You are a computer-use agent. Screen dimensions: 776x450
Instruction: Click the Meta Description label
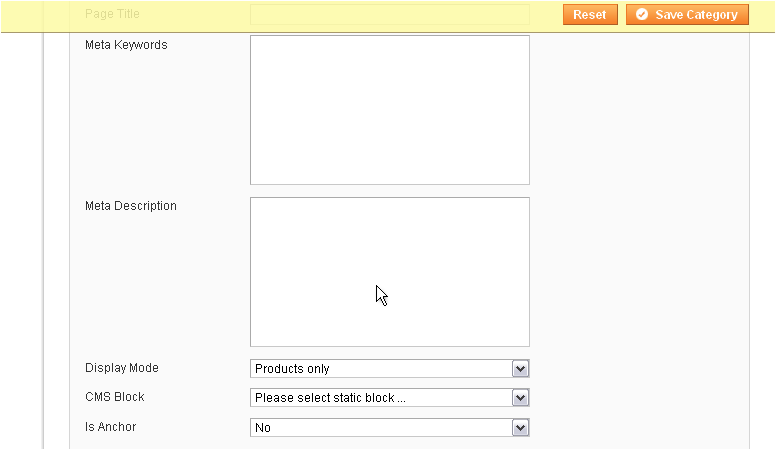[x=131, y=206]
